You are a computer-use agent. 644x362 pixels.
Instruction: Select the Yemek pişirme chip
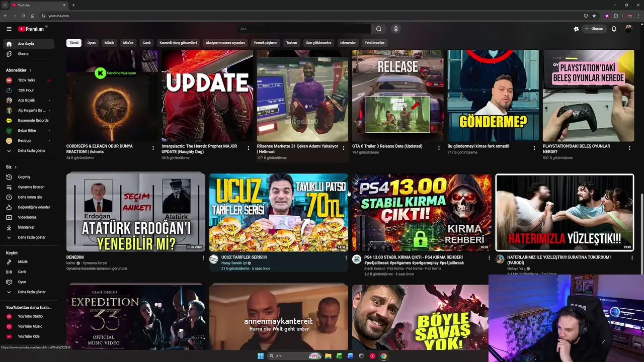coord(265,43)
